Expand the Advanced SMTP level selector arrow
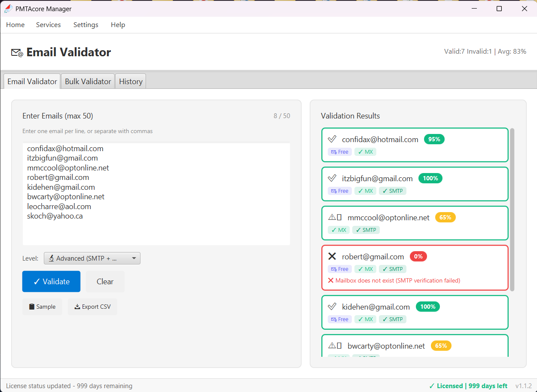Image resolution: width=537 pixels, height=392 pixels. point(134,258)
